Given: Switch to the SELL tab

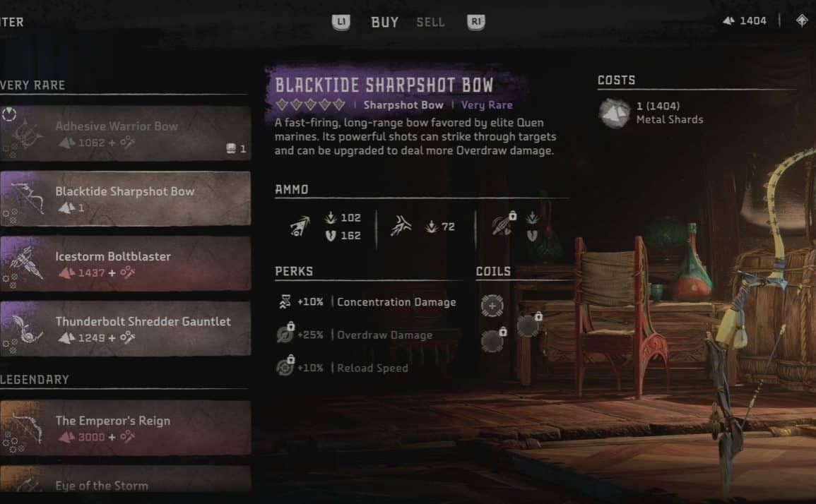Looking at the screenshot, I should coord(430,23).
